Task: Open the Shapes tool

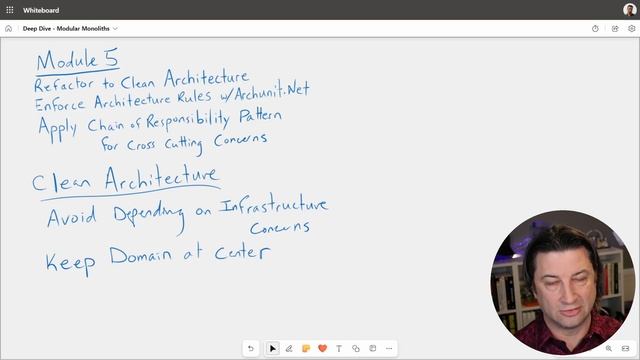Action: click(x=356, y=348)
